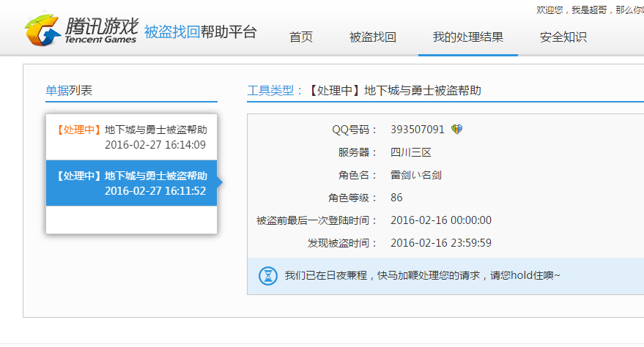Click character name 雷剑い名剑
The image size is (644, 347).
pos(416,175)
